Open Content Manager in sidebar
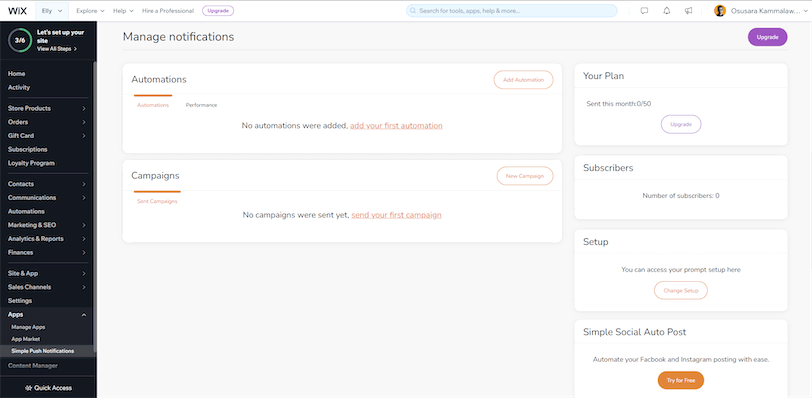 point(33,366)
